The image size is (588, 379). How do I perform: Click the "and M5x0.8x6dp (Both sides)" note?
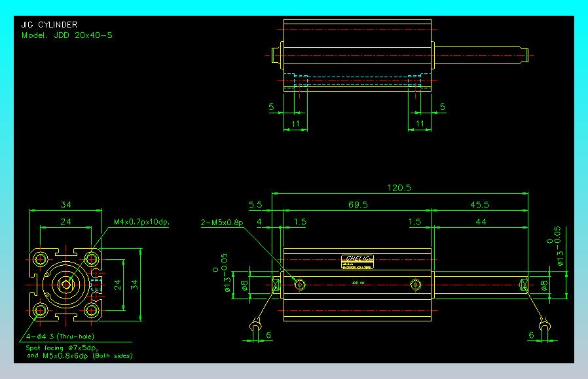[x=80, y=355]
